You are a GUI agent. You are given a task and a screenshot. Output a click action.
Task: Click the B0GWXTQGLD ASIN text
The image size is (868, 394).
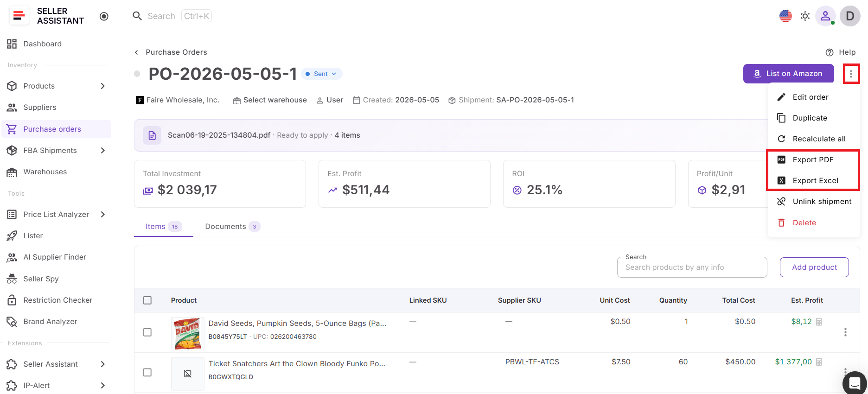tap(231, 377)
